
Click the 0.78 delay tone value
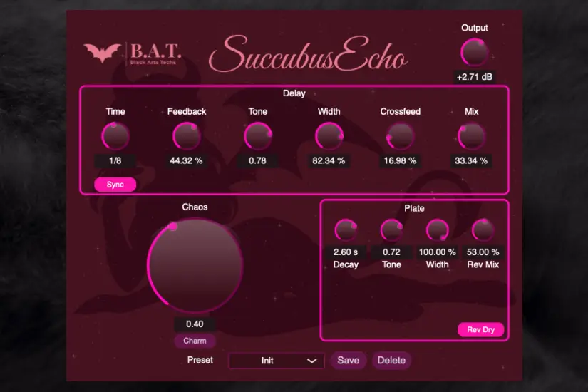point(257,160)
